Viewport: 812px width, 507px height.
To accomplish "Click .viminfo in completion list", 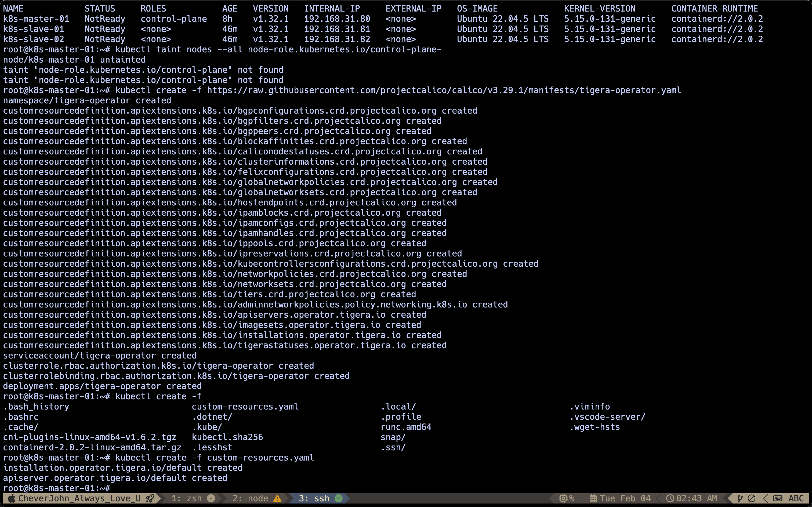I will [590, 406].
